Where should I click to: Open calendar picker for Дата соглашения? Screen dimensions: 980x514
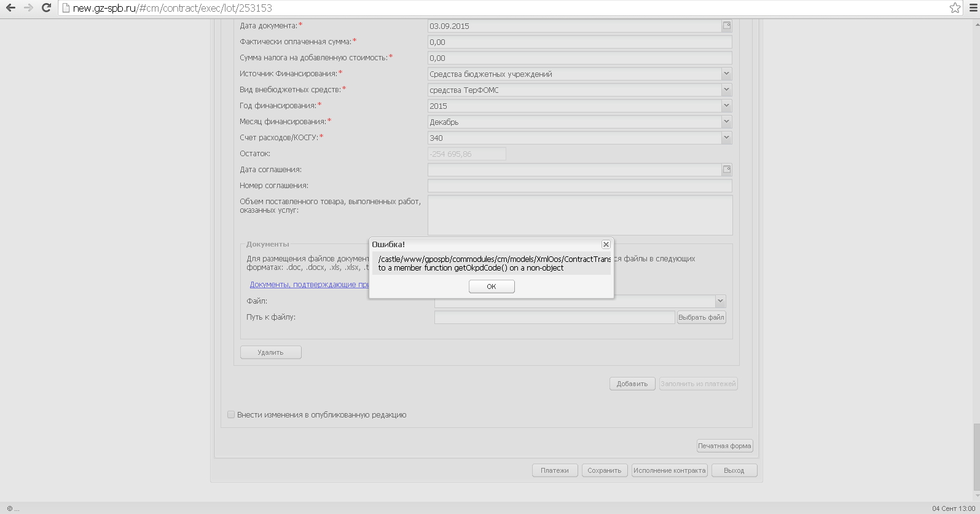[727, 170]
